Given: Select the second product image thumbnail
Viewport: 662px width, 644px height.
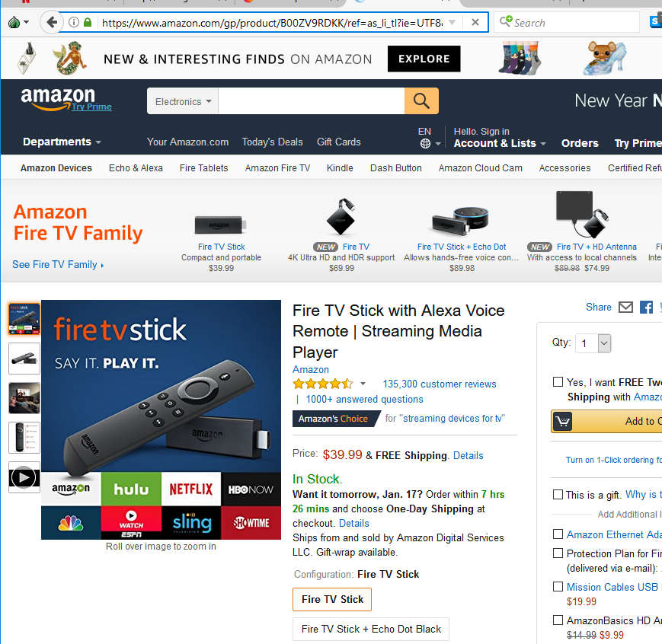Looking at the screenshot, I should click(x=24, y=359).
